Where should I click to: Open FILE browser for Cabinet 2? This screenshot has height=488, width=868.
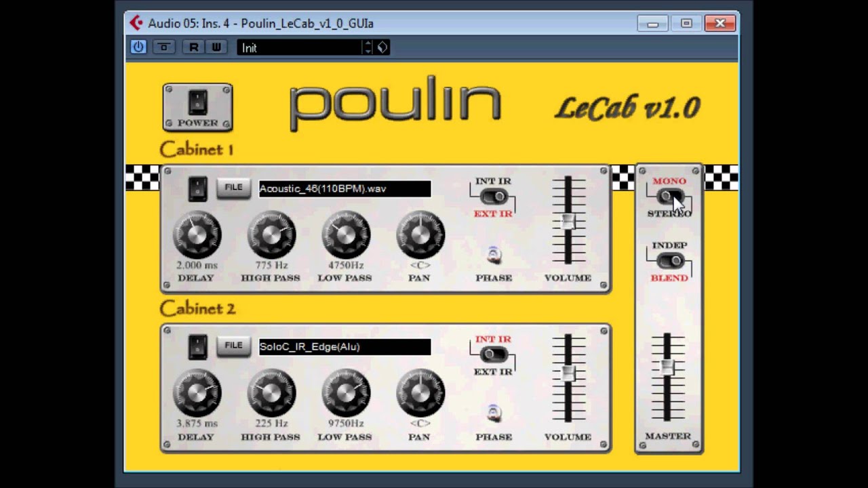pyautogui.click(x=233, y=346)
